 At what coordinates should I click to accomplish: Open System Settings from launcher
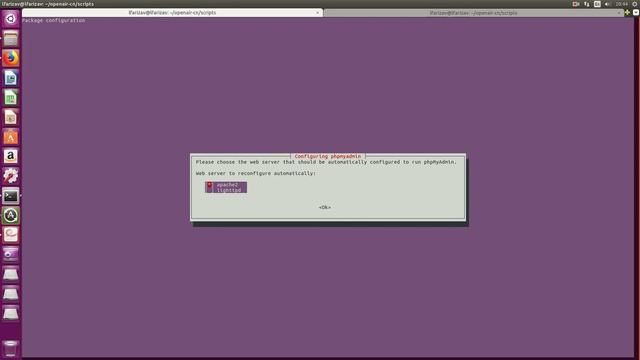[11, 176]
